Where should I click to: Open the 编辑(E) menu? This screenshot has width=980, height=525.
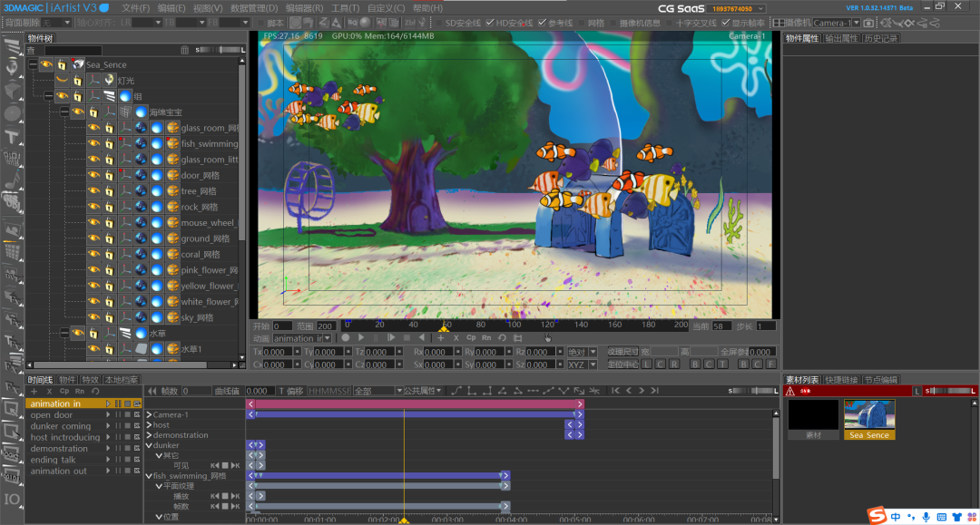171,8
